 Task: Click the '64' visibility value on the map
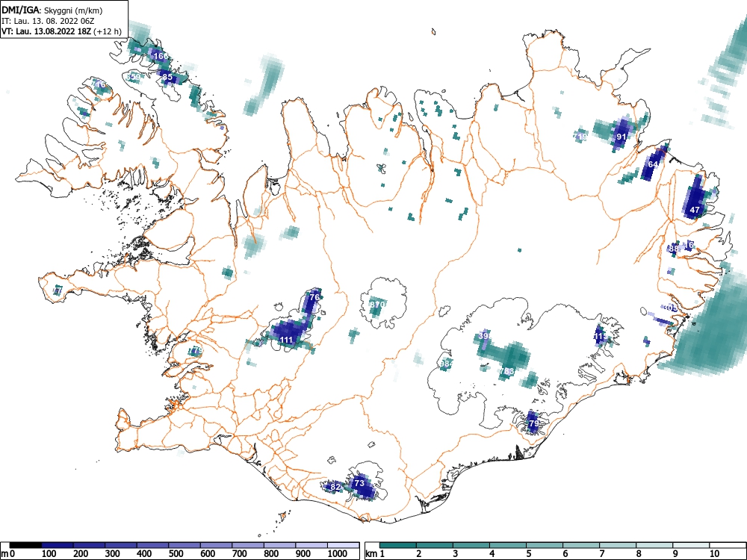(653, 164)
